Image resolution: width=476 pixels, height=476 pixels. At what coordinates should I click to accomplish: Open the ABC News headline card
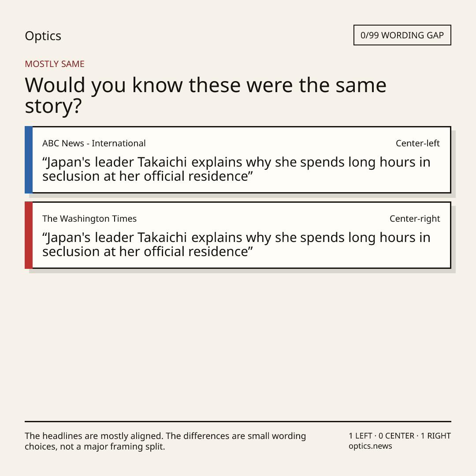pos(238,160)
